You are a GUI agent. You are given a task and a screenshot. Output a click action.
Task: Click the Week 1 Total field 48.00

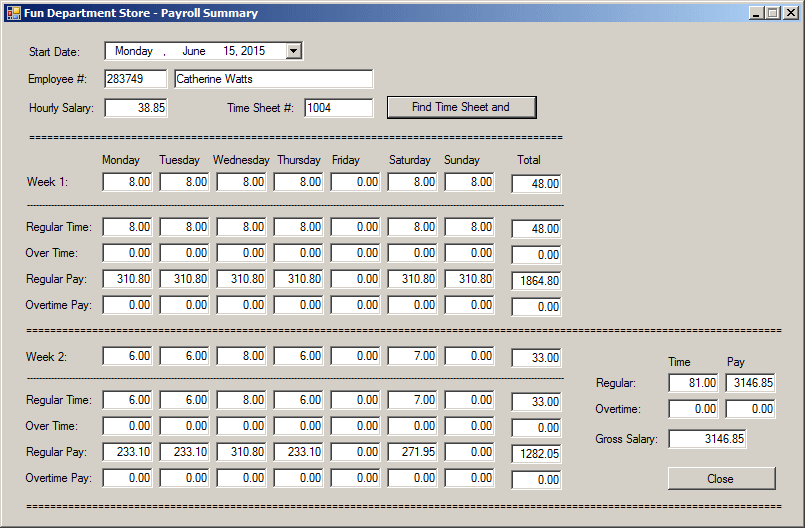(x=536, y=184)
